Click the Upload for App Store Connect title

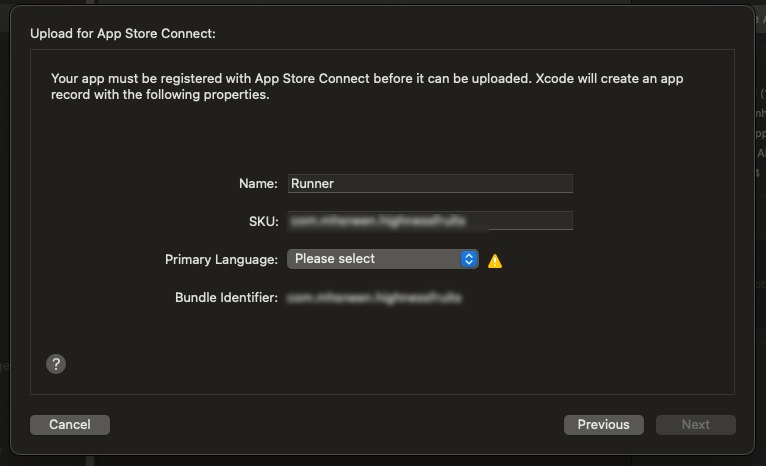pyautogui.click(x=123, y=34)
